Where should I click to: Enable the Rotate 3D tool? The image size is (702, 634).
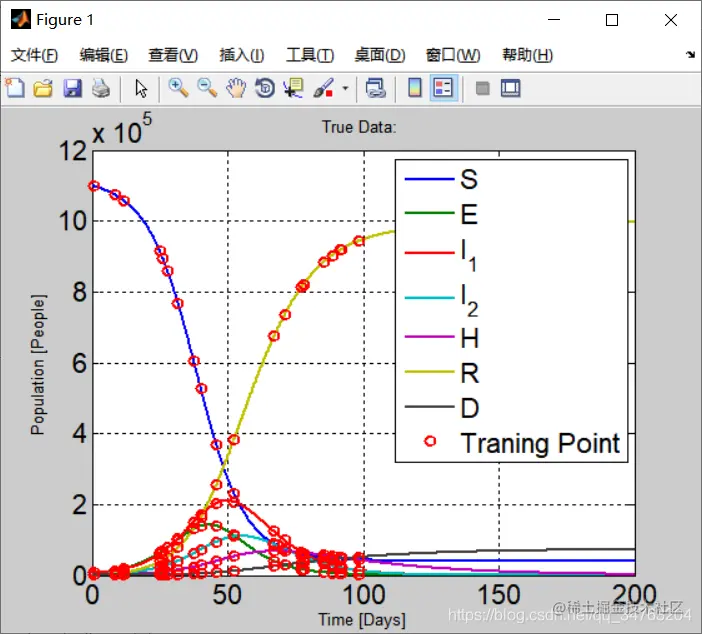pyautogui.click(x=265, y=88)
